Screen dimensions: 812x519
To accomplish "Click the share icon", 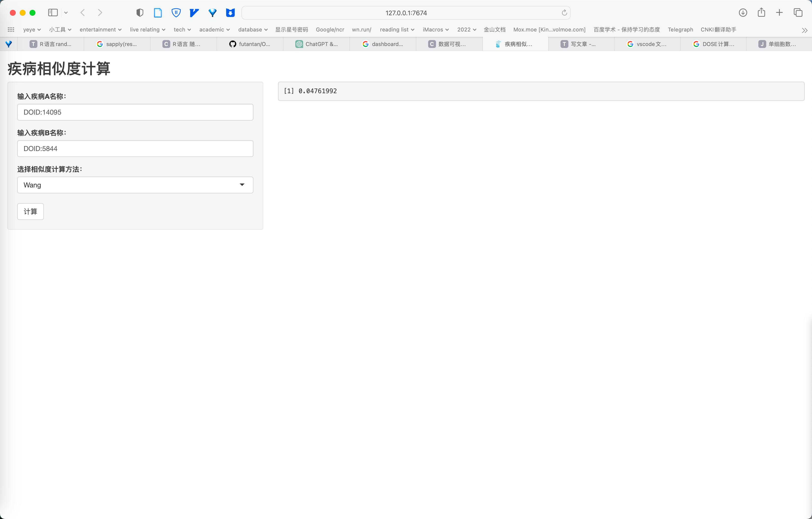I will pos(761,13).
